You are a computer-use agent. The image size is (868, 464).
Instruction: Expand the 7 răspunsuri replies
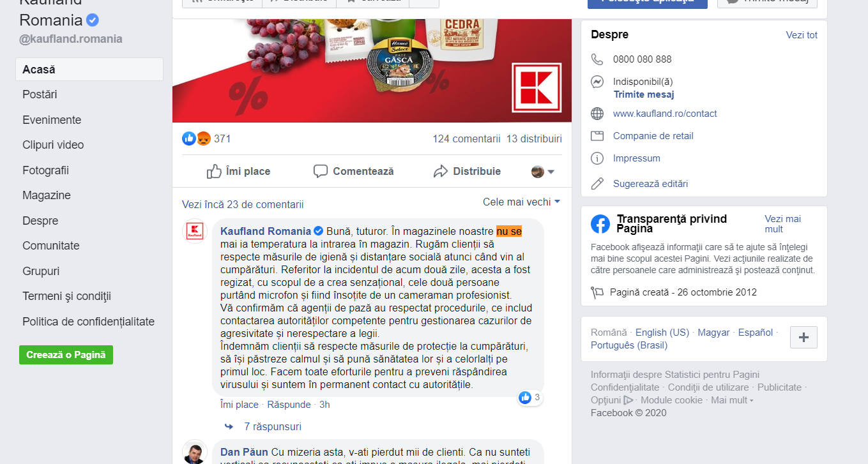coord(273,426)
